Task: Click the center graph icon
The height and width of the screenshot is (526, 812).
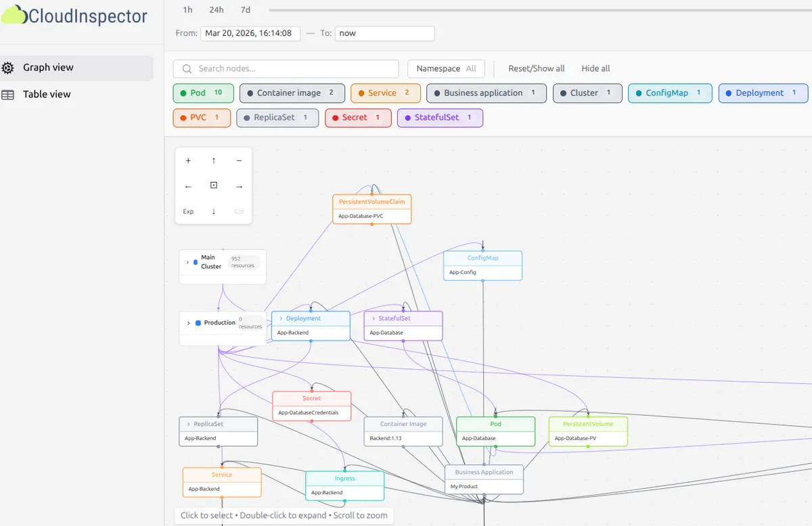Action: click(x=213, y=185)
